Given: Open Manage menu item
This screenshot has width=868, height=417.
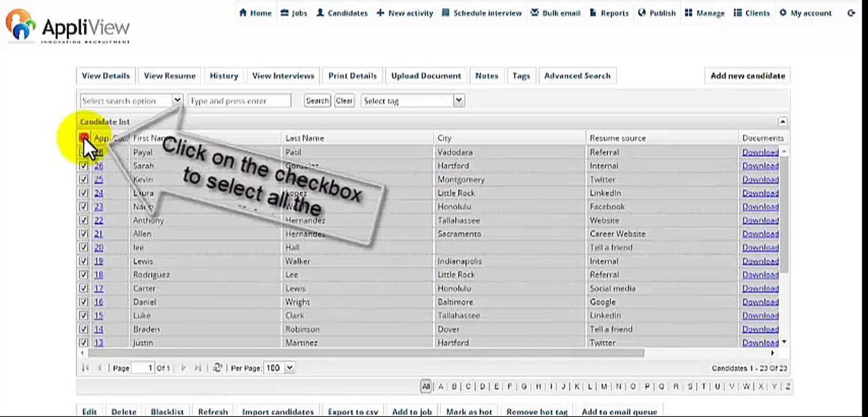Looking at the screenshot, I should (705, 13).
